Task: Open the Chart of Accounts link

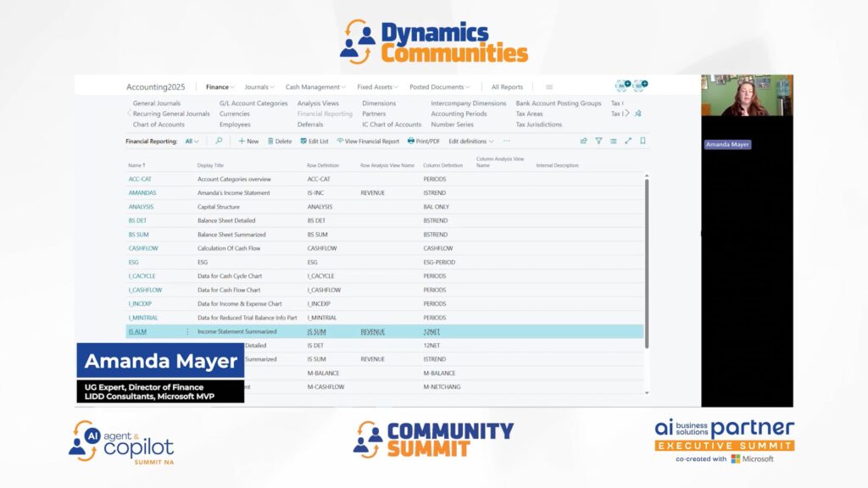Action: tap(159, 125)
